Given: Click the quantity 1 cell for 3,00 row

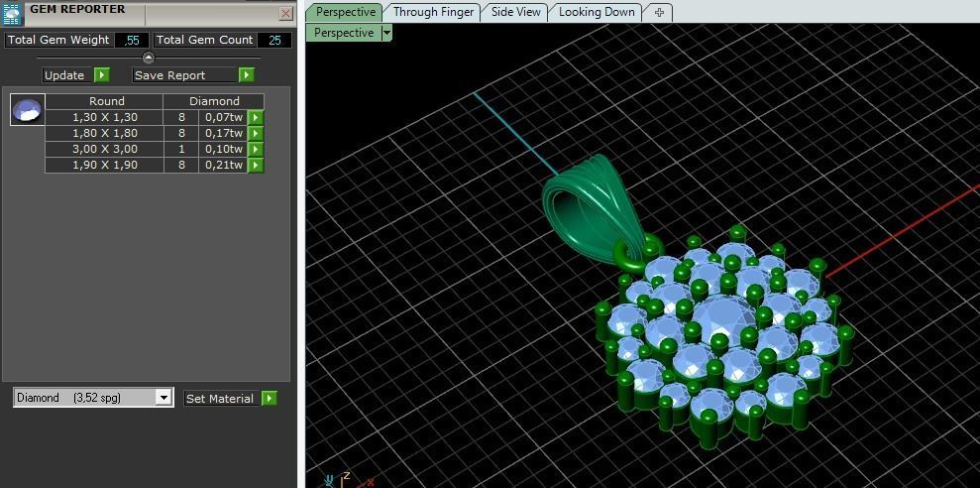Looking at the screenshot, I should tap(181, 149).
